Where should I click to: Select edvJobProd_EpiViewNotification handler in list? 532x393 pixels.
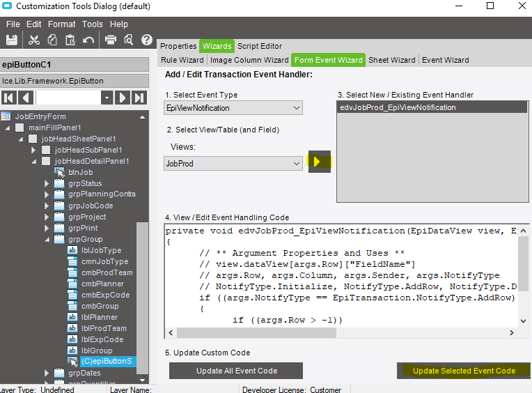(398, 107)
